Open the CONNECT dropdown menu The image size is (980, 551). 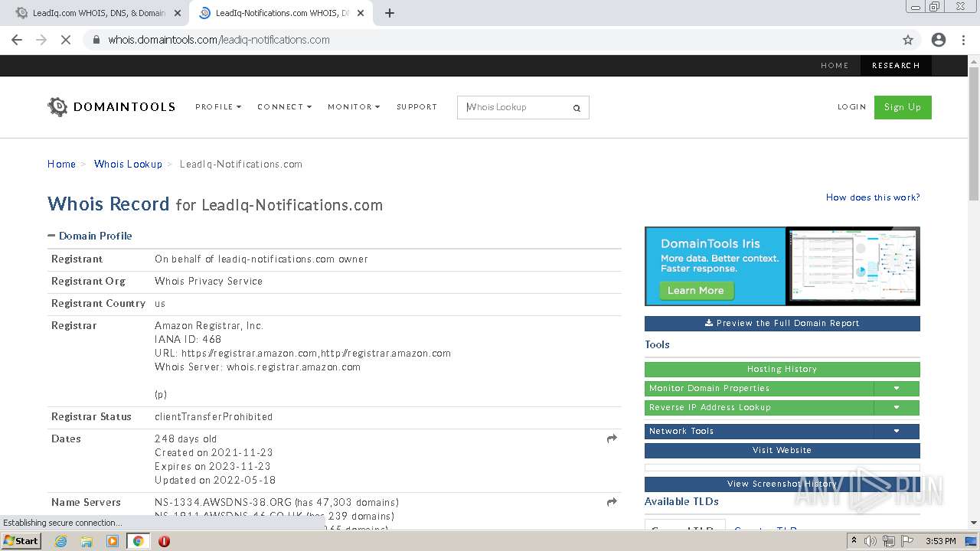pyautogui.click(x=285, y=107)
